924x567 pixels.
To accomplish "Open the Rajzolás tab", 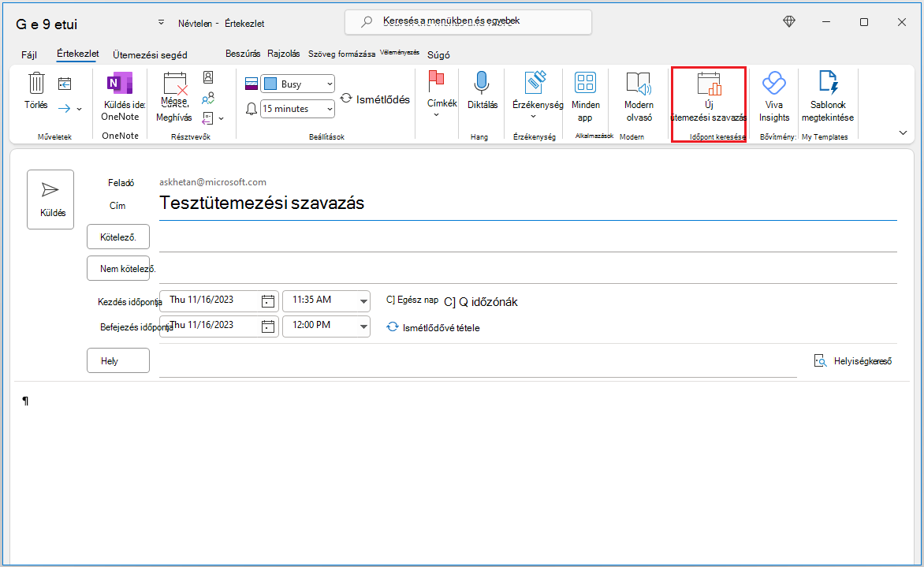I will (284, 54).
